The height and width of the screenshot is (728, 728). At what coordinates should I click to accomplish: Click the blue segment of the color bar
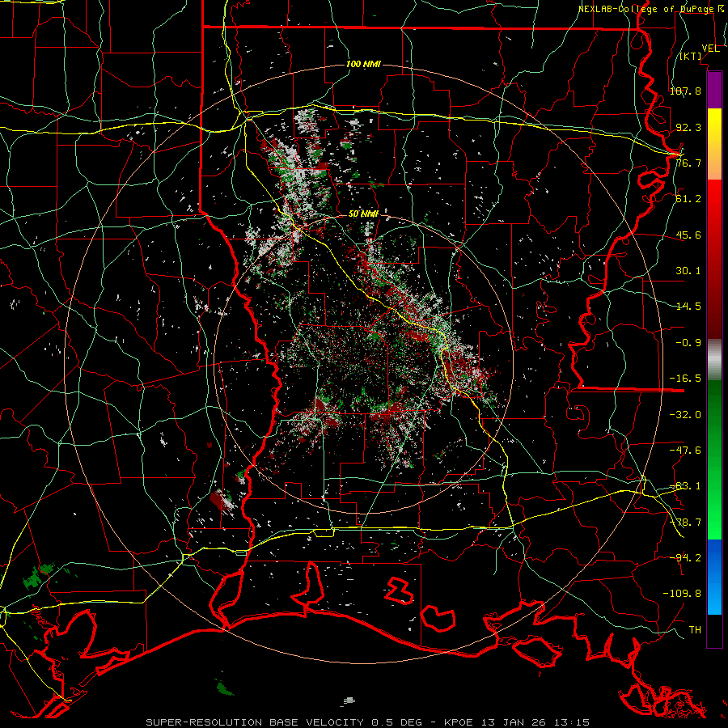pos(714,577)
